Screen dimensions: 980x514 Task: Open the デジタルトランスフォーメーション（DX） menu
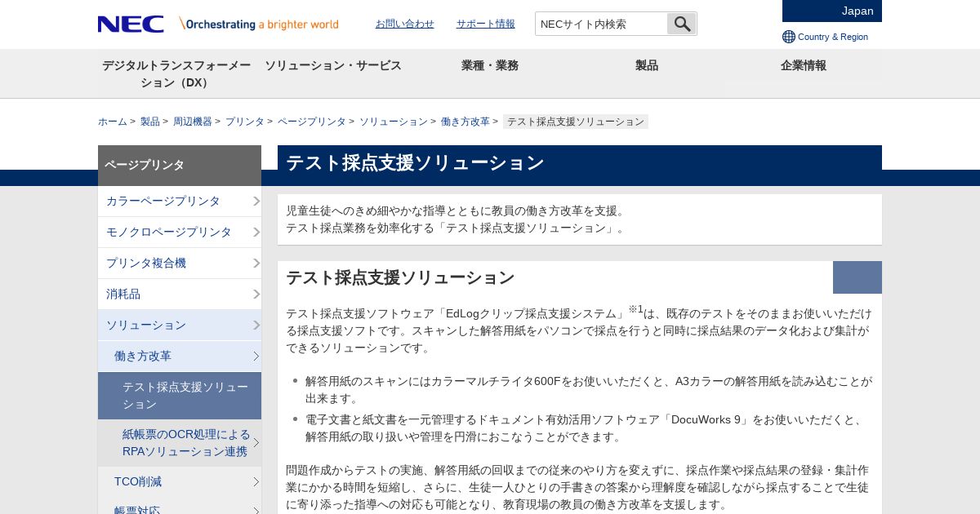pos(176,73)
